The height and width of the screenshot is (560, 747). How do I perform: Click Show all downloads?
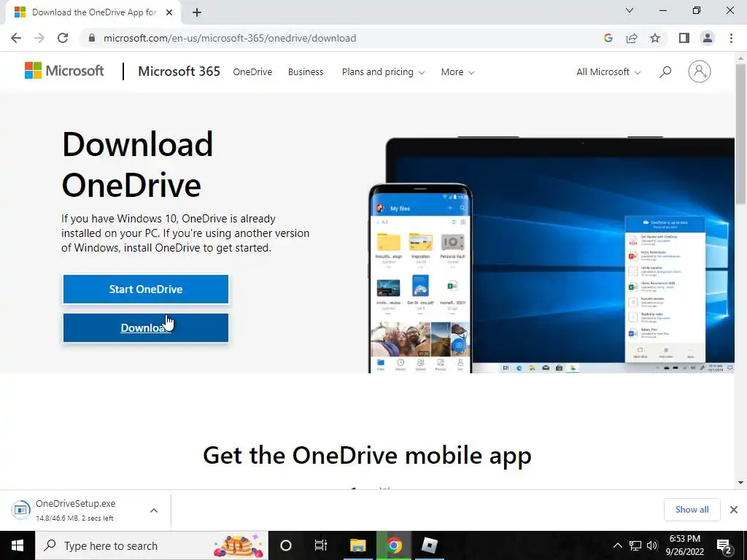click(x=692, y=510)
